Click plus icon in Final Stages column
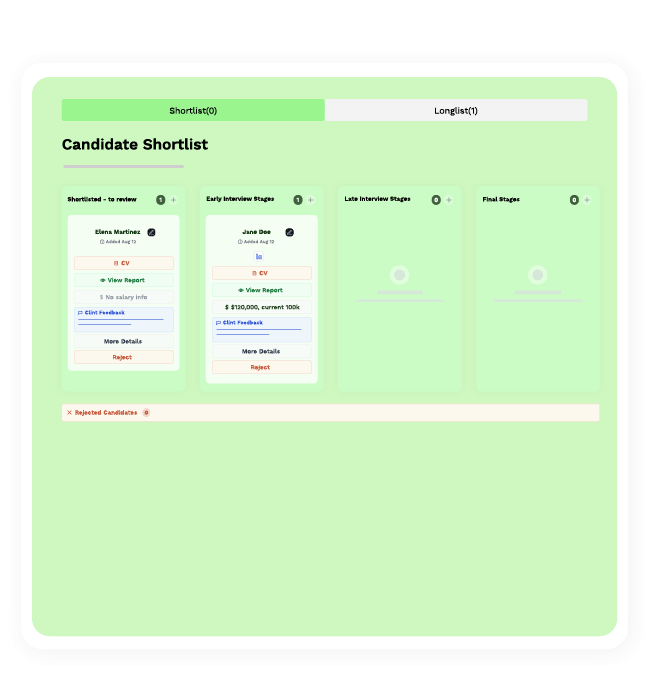The image size is (650, 700). tap(586, 200)
